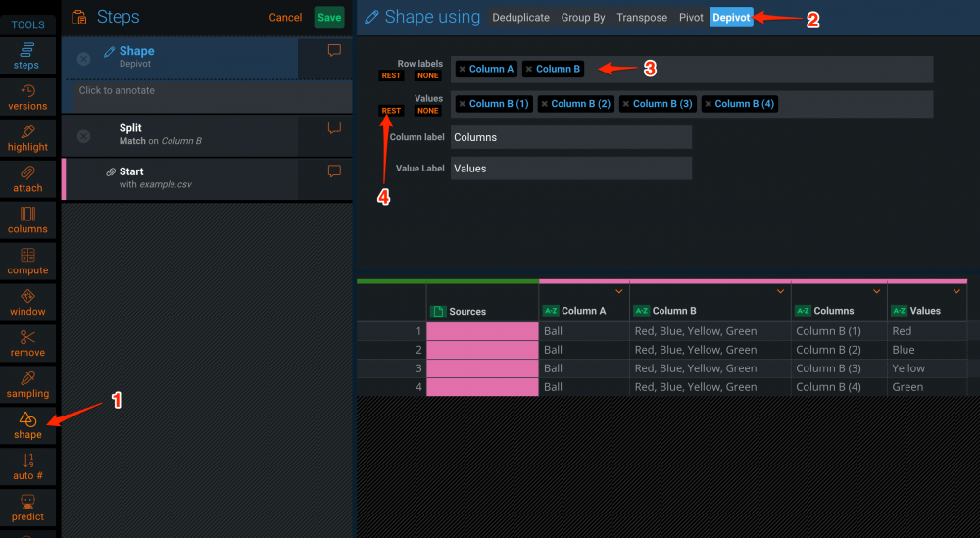
Task: Open comment for Split step
Action: pos(334,128)
